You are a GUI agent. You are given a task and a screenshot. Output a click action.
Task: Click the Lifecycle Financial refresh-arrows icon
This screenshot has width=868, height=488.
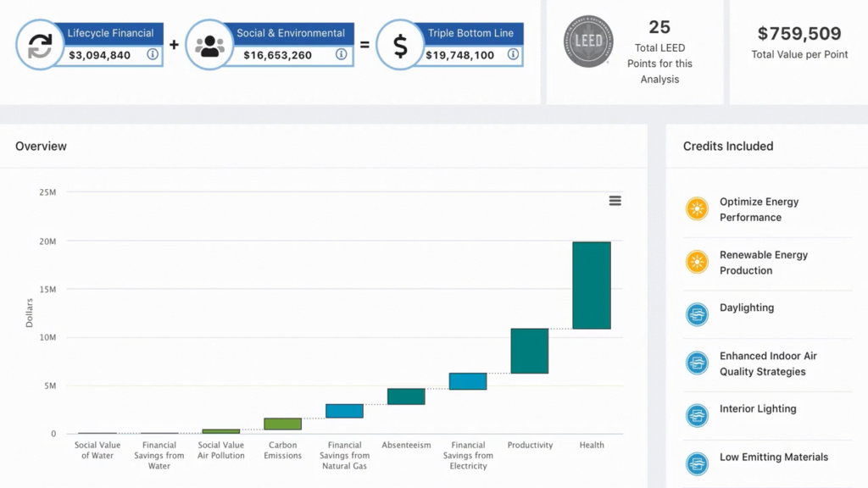tap(40, 46)
